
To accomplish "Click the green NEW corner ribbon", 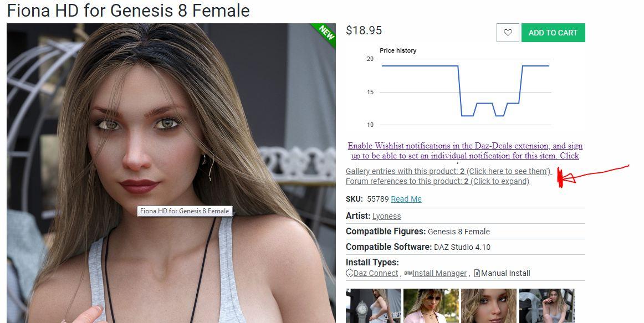I will tap(325, 34).
